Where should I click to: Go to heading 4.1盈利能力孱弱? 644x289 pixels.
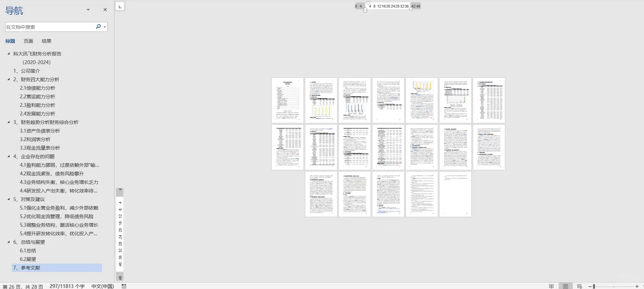coord(60,165)
